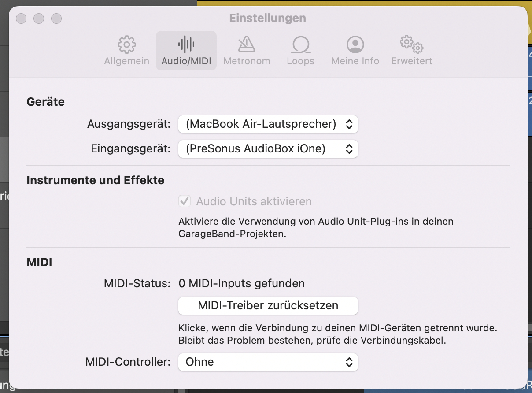Image resolution: width=532 pixels, height=393 pixels.
Task: Switch to the Loops tab label
Action: (300, 61)
